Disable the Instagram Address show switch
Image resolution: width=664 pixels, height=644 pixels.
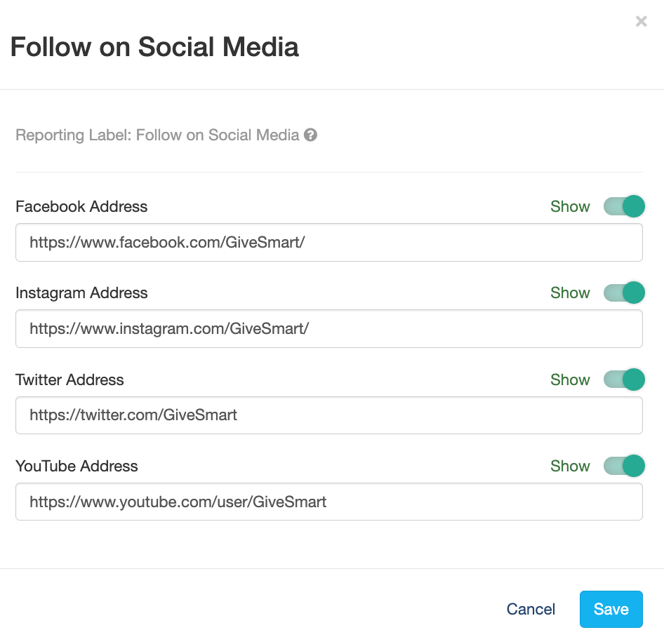623,293
